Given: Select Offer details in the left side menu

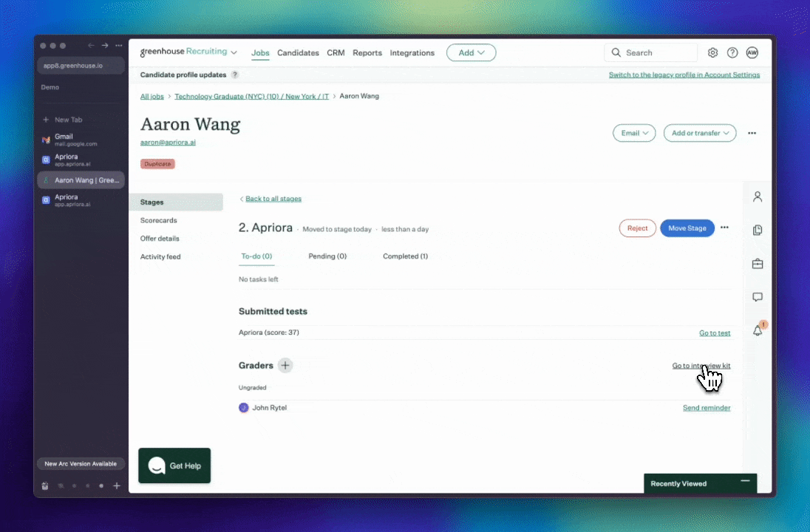Looking at the screenshot, I should (x=160, y=239).
